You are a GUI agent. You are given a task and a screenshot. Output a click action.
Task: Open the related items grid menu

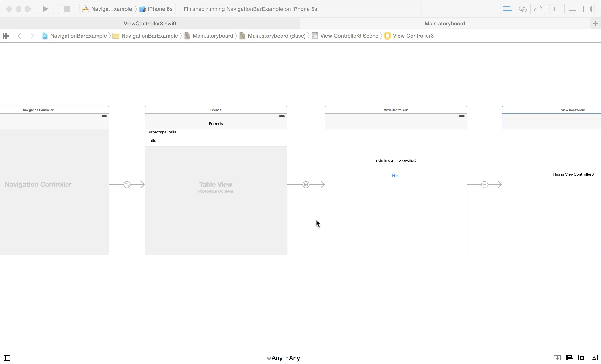click(x=6, y=36)
